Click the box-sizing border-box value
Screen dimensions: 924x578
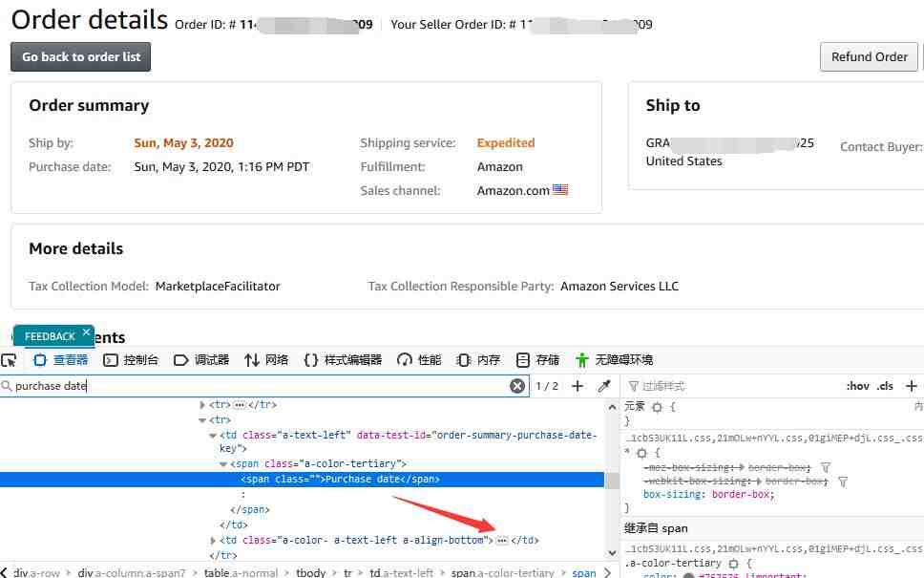[742, 494]
